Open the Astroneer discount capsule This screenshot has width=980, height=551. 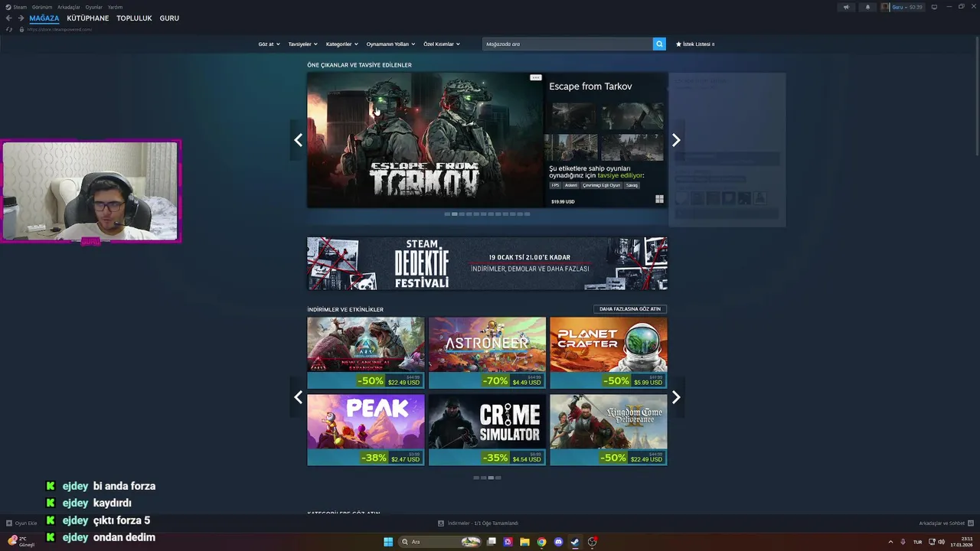[x=487, y=353]
